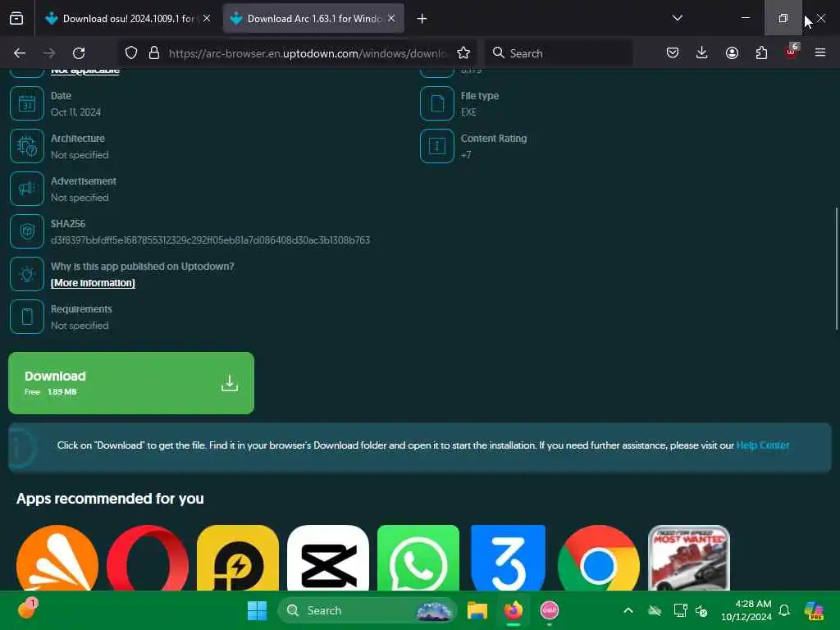This screenshot has height=630, width=840.
Task: Open the tracking protection shield icon
Action: tap(131, 53)
